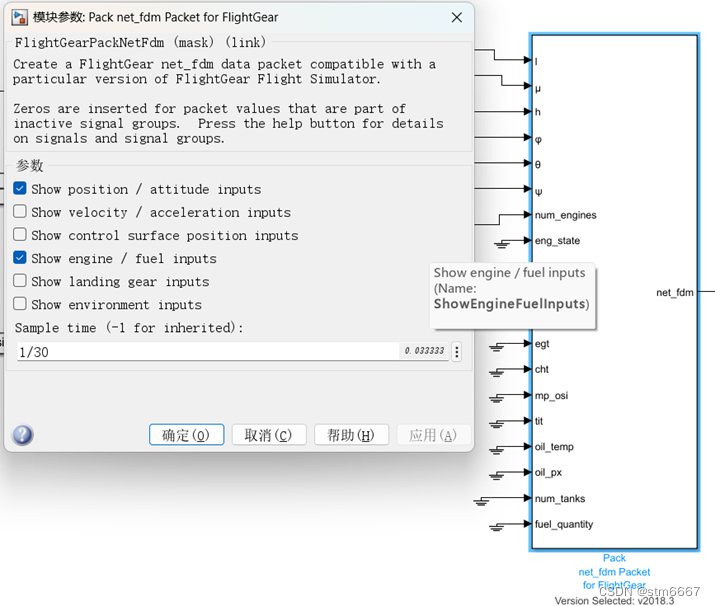Uncheck Show engine / fuel inputs checkbox
Viewport: 715px width, 606px height.
coord(20,258)
